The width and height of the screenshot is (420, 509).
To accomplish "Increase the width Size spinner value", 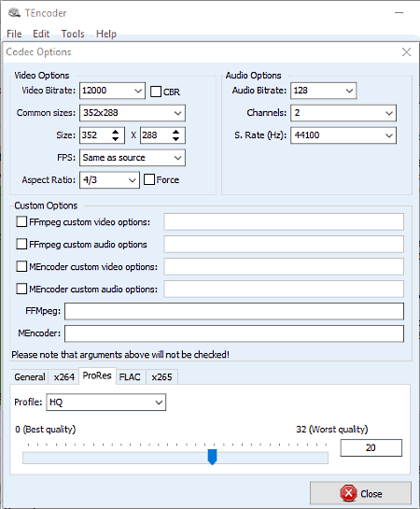I will point(116,132).
